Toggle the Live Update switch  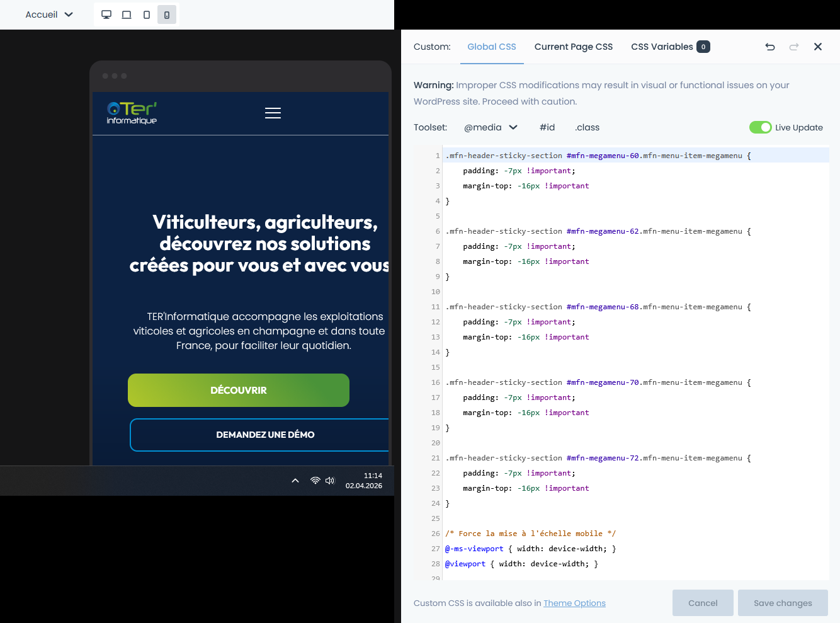pyautogui.click(x=760, y=127)
